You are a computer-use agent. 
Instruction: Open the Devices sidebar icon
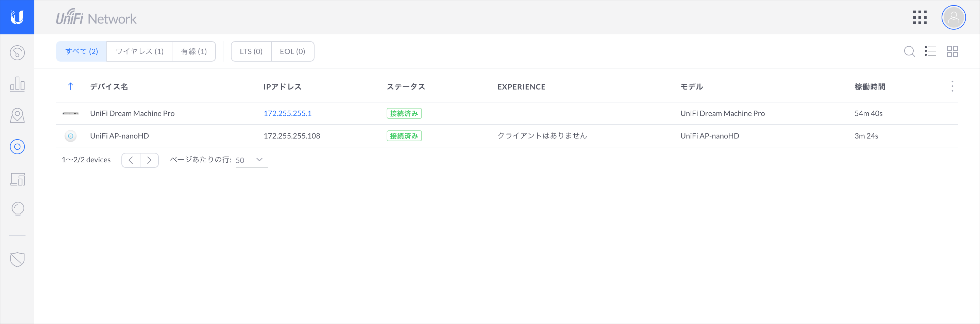[17, 147]
